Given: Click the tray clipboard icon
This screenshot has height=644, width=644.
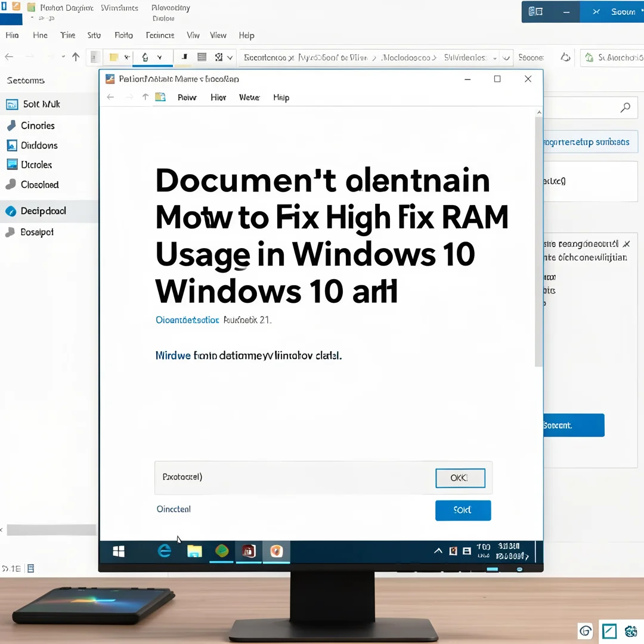Looking at the screenshot, I should click(453, 551).
